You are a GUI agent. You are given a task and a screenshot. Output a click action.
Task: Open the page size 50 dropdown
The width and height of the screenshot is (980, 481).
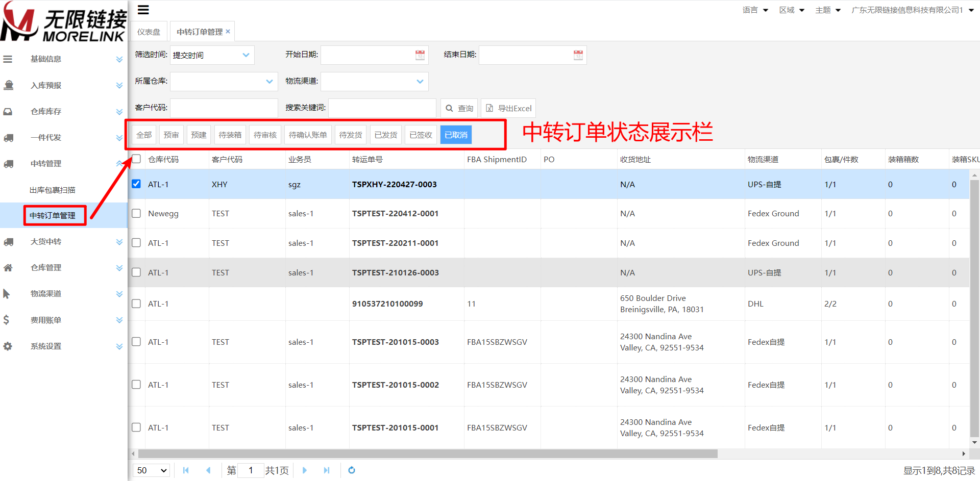152,470
